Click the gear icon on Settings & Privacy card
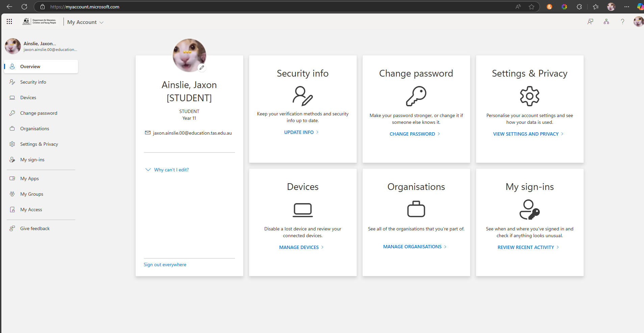This screenshot has width=644, height=333. 530,96
